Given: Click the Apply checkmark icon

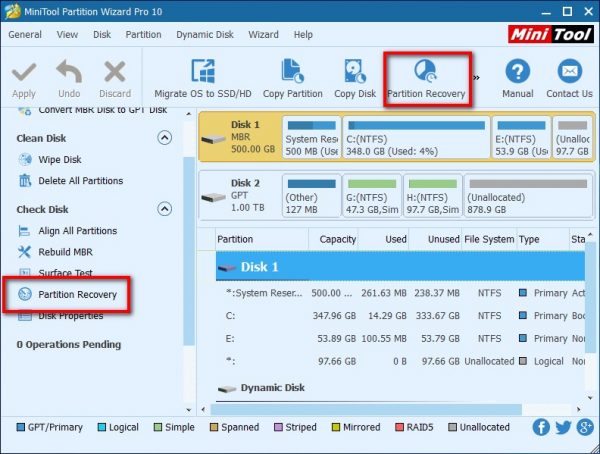Looking at the screenshot, I should coord(24,72).
